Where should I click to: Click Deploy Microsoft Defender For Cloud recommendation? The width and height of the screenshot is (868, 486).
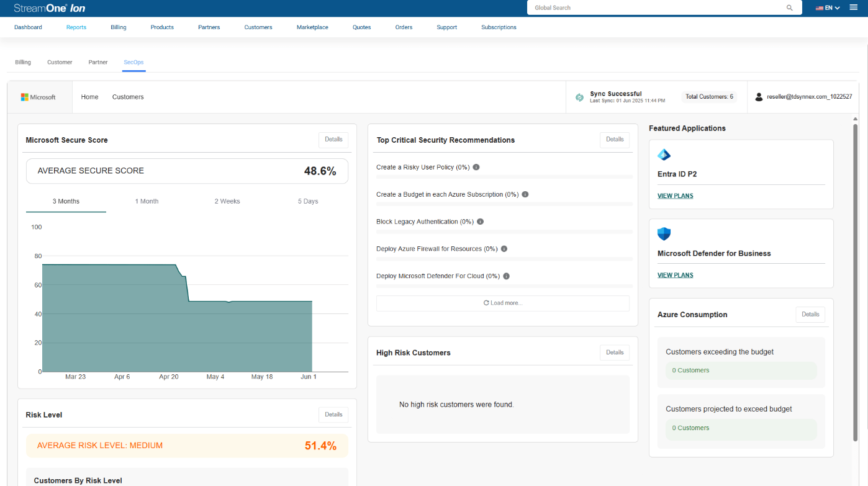click(438, 276)
